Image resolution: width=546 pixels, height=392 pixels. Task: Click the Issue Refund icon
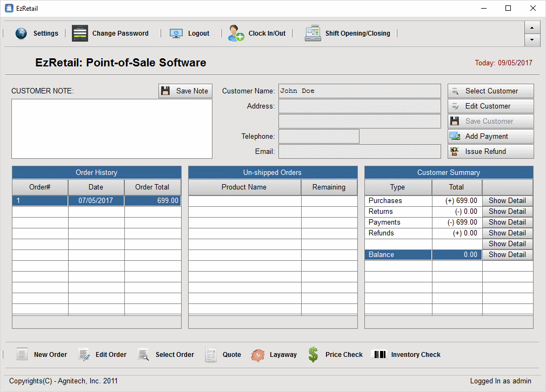pos(455,151)
